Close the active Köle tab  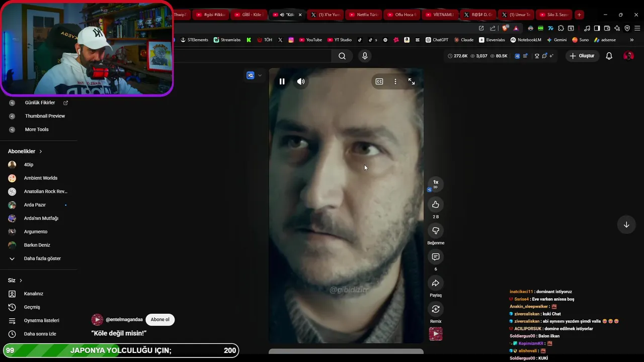(300, 15)
